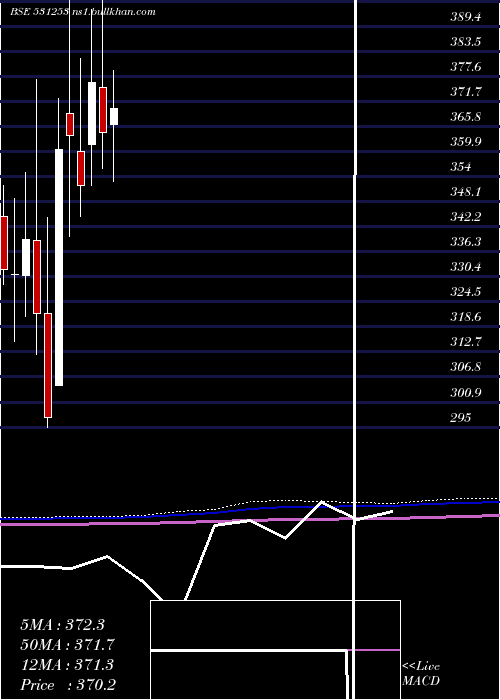Image resolution: width=500 pixels, height=700 pixels.
Task: Click the 318.6 price axis label
Action: [466, 317]
